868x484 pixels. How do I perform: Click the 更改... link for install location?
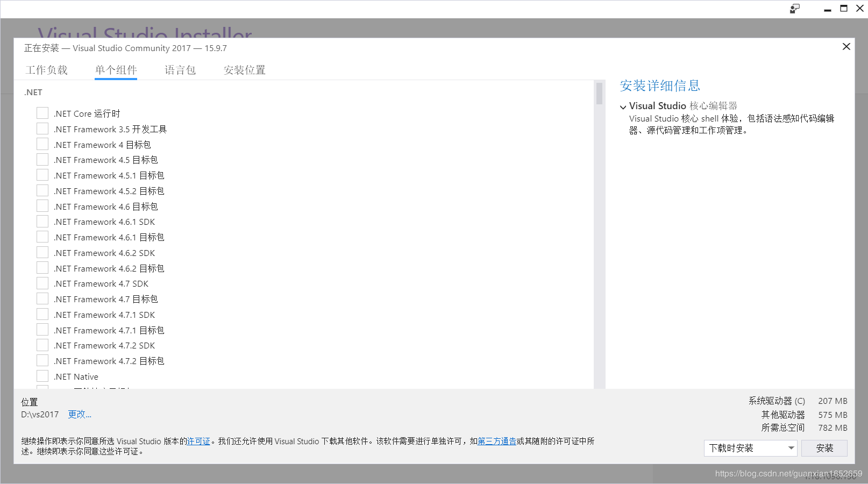80,414
